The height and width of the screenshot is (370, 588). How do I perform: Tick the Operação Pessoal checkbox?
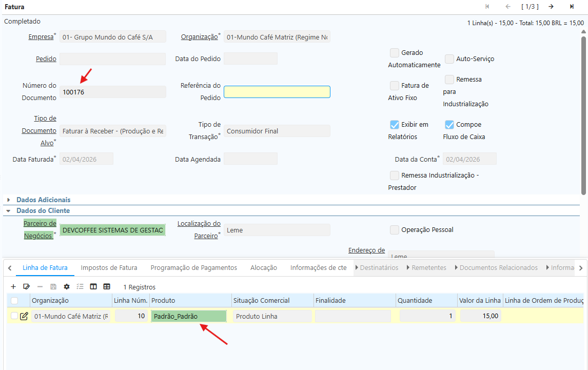pyautogui.click(x=395, y=230)
